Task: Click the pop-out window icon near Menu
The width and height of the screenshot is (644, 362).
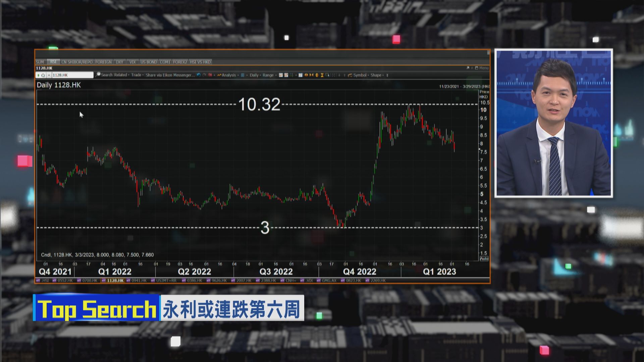Action: [468, 67]
